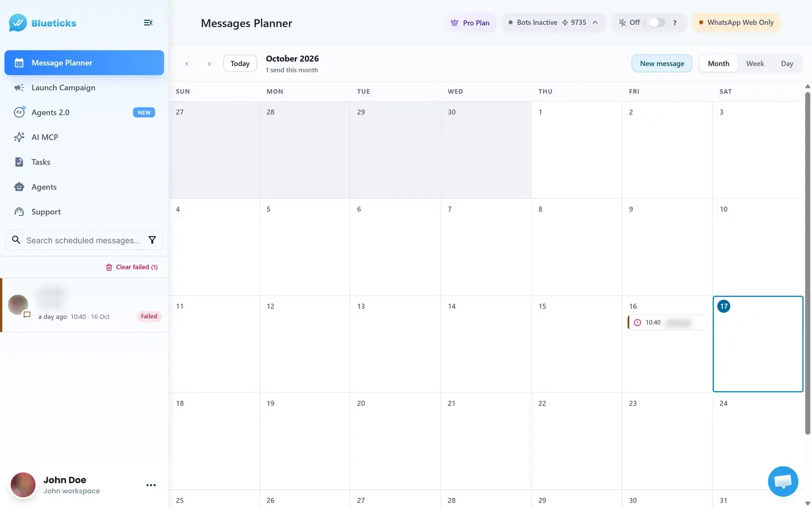812x508 pixels.
Task: Click the Tasks document icon
Action: [x=19, y=162]
